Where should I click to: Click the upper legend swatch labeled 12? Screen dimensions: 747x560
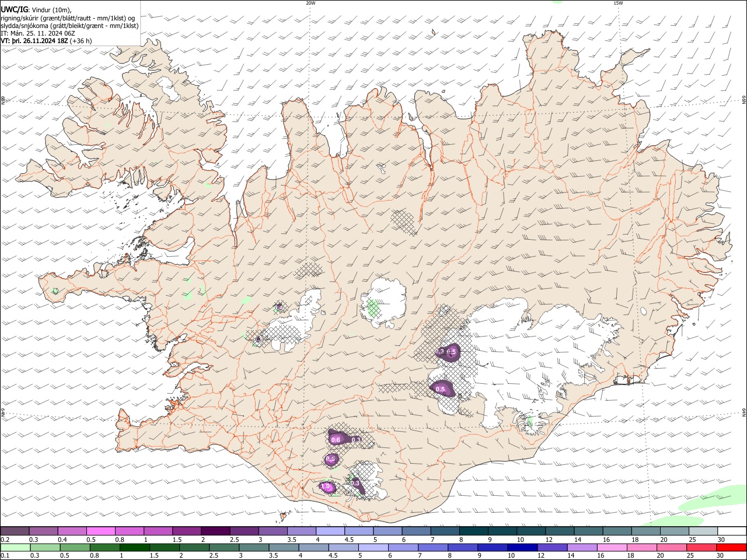point(559,531)
